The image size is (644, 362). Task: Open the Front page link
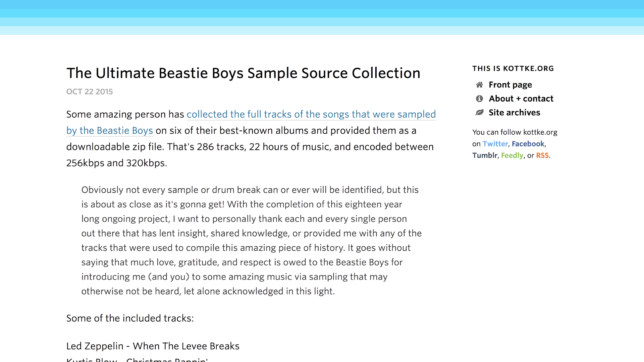point(510,85)
